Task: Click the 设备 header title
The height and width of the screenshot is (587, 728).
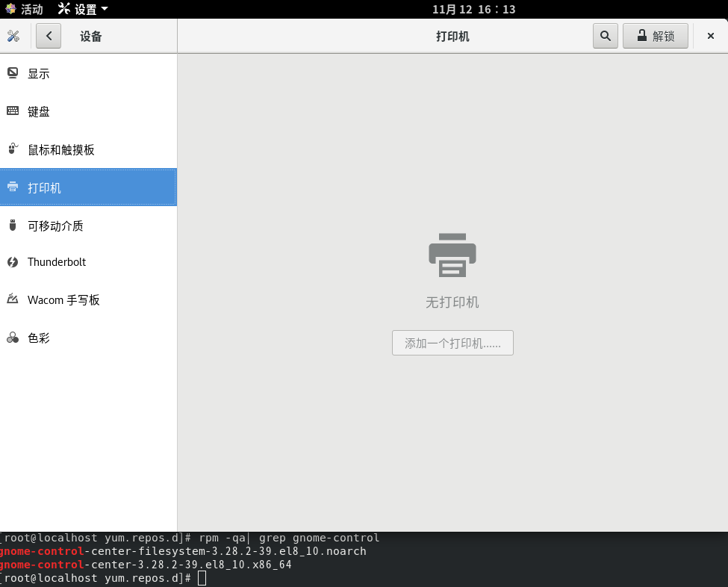Action: [x=90, y=37]
